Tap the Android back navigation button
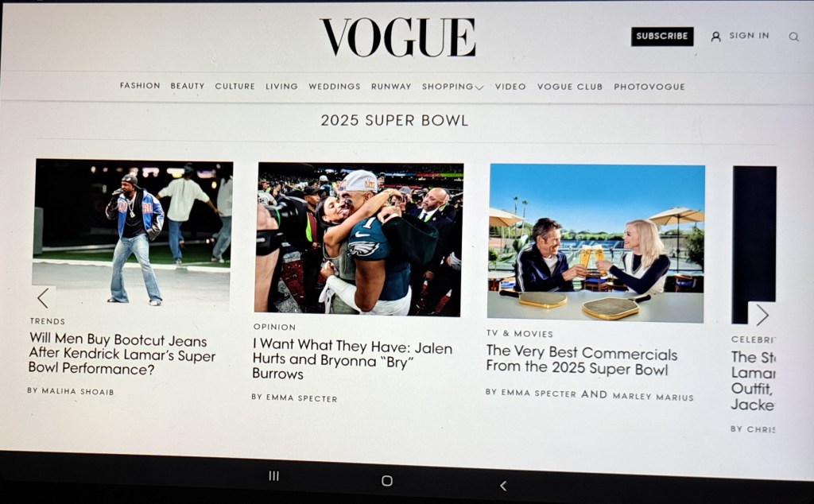This screenshot has height=504, width=814. tap(502, 485)
